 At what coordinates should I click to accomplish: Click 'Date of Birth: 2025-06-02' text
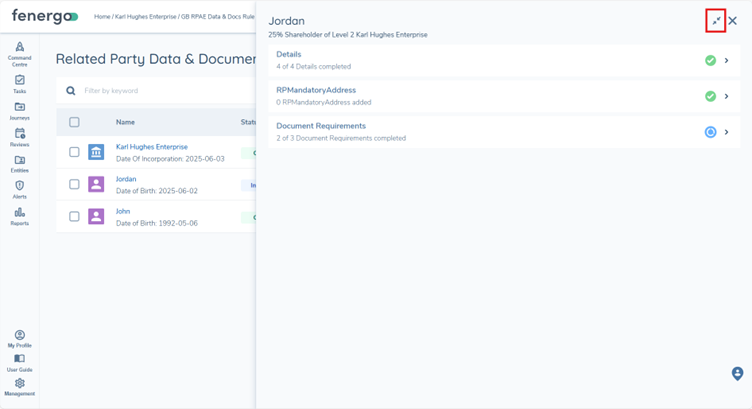pos(157,191)
